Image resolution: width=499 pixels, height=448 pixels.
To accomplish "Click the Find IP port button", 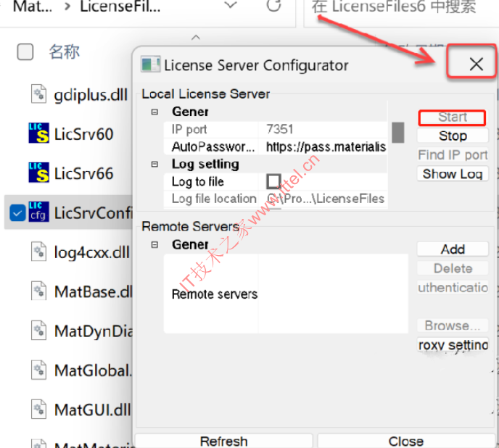I will coord(453,155).
